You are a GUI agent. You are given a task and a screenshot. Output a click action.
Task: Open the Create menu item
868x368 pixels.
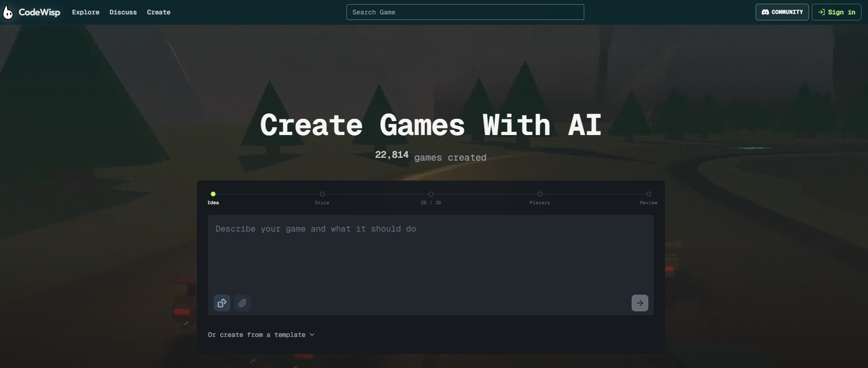click(159, 12)
